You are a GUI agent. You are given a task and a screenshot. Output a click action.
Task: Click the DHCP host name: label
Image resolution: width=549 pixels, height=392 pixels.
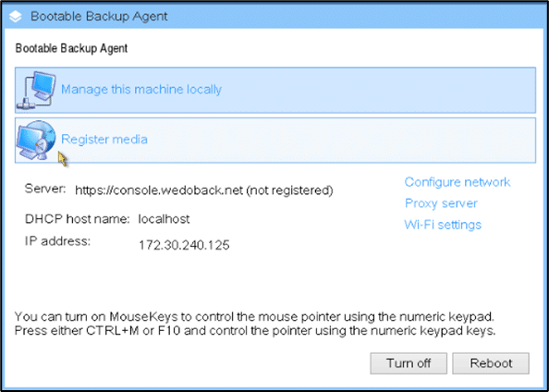coord(78,219)
